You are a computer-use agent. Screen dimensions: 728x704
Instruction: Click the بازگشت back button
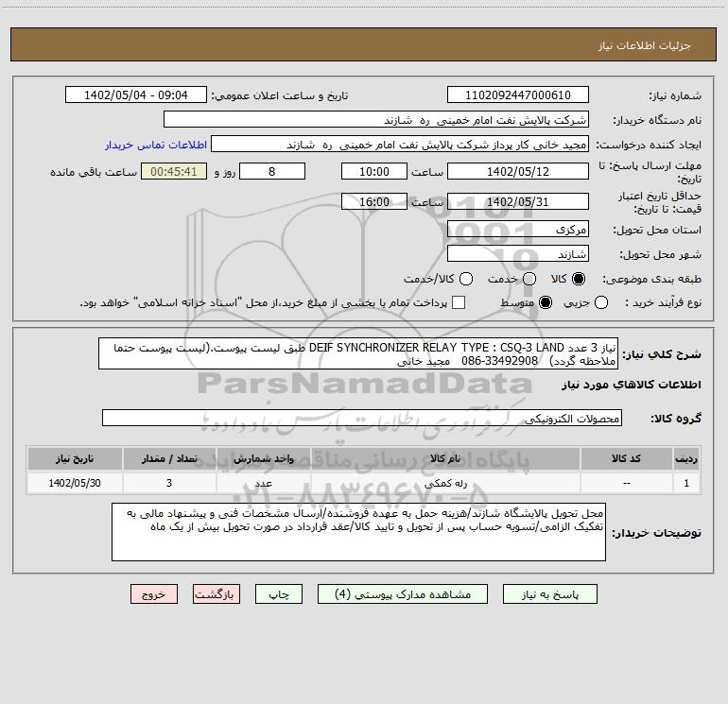point(217,594)
